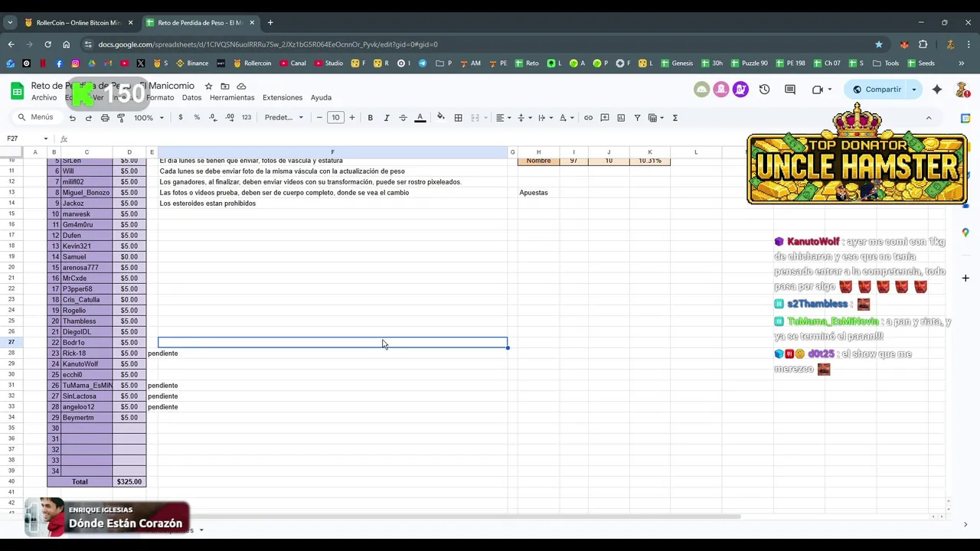Open the text color picker
The image size is (980, 551).
[x=420, y=118]
